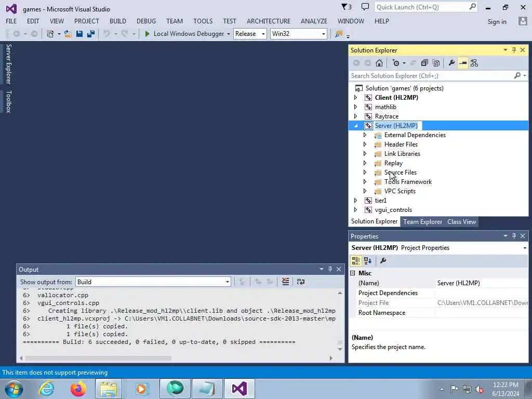The width and height of the screenshot is (532, 399).
Task: Click the Find in Files toolbar icon
Action: tap(339, 34)
